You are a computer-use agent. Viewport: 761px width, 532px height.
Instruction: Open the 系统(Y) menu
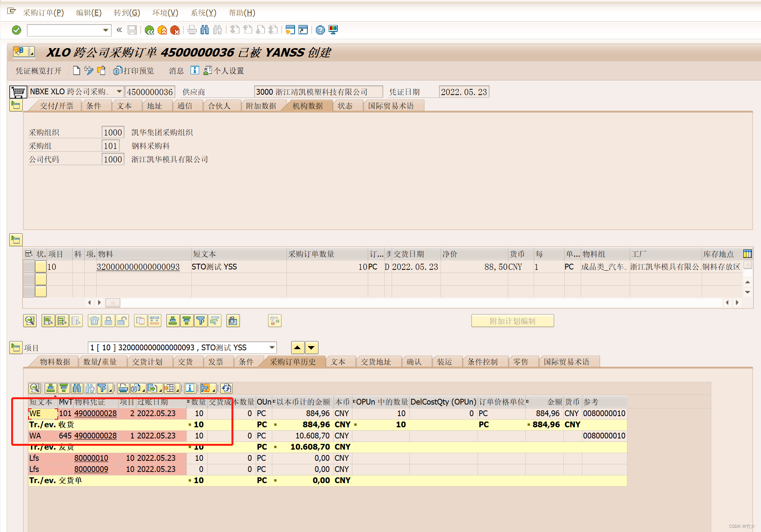pyautogui.click(x=203, y=13)
